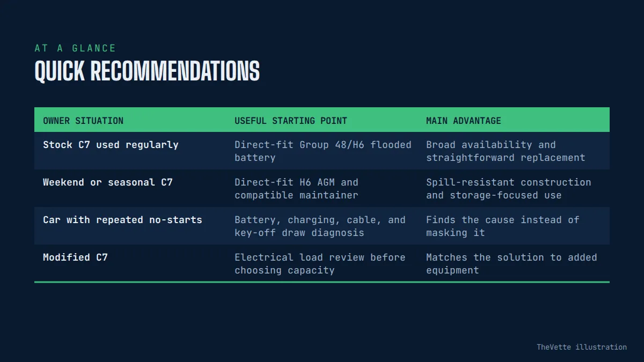Image resolution: width=644 pixels, height=362 pixels.
Task: Click the Matches the solution to added equipment cell
Action: 511,264
